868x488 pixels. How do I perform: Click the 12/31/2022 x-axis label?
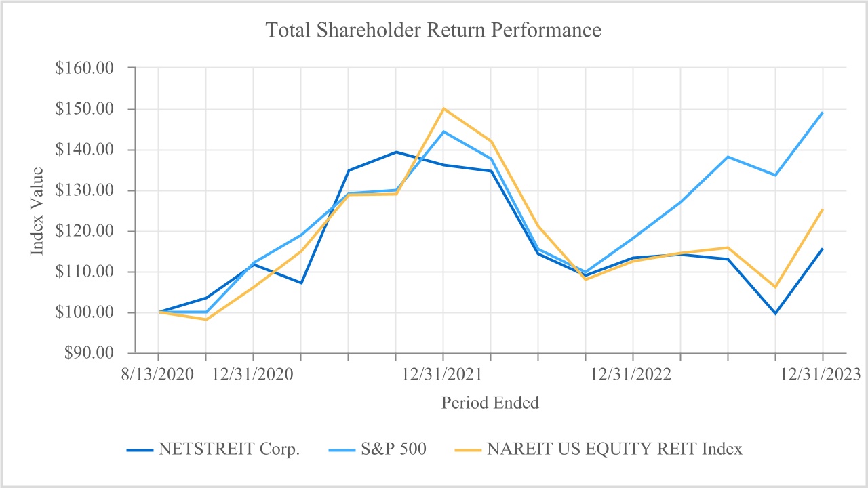(631, 374)
